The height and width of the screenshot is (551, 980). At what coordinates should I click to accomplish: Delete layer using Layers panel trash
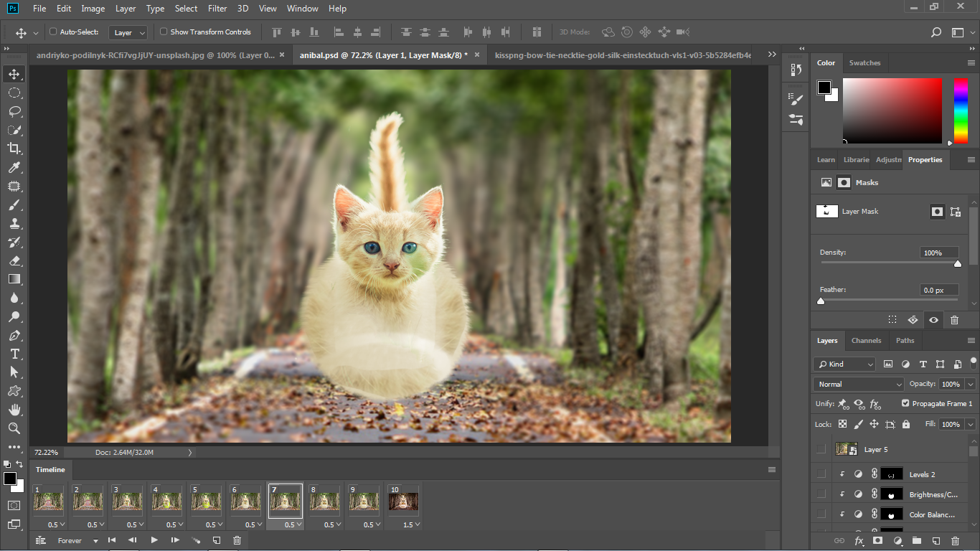pos(955,541)
